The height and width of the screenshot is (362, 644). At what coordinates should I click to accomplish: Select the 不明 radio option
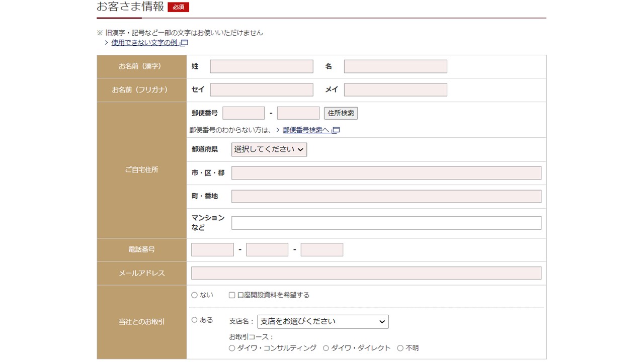point(400,348)
